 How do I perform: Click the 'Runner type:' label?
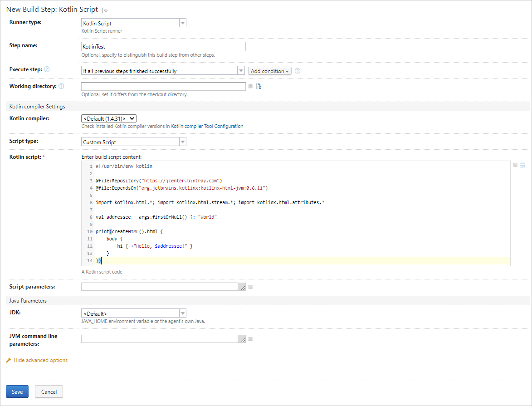pos(25,22)
